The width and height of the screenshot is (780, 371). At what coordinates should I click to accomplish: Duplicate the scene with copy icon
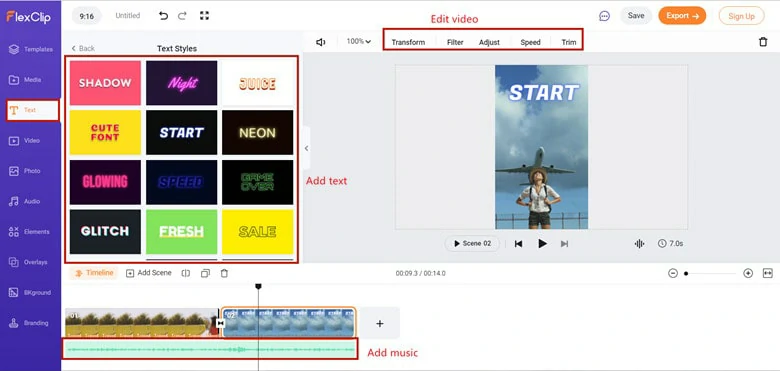pyautogui.click(x=205, y=273)
